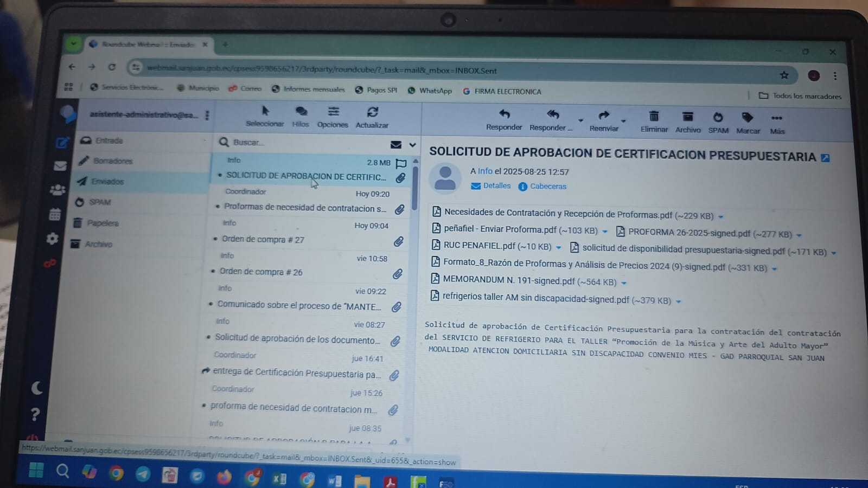Screen dimensions: 868x488
Task: Select the Papelera folder
Action: pyautogui.click(x=103, y=223)
